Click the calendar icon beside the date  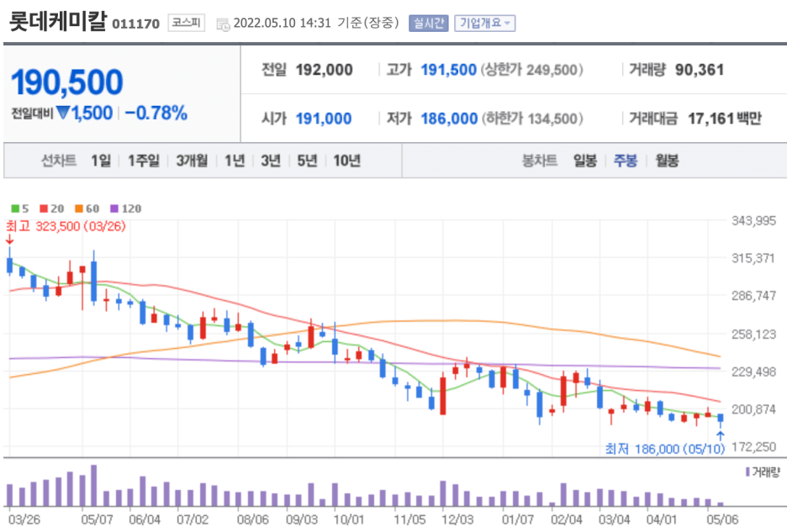(223, 24)
